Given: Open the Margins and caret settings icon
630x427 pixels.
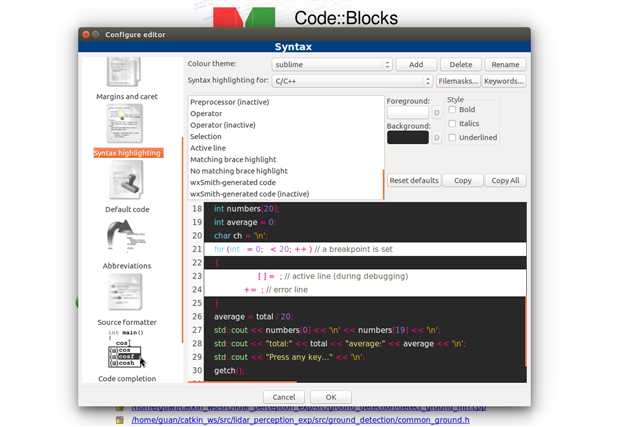Looking at the screenshot, I should click(x=124, y=72).
